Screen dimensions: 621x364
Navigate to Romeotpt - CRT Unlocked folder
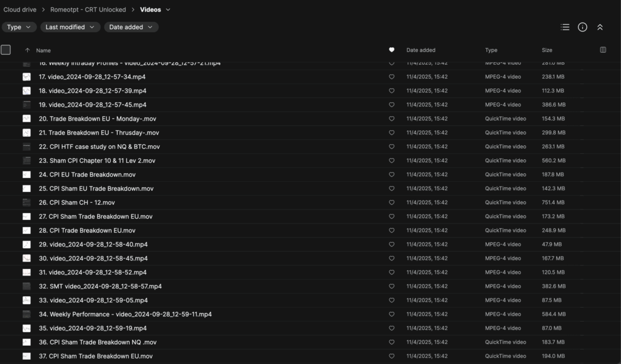tap(88, 10)
